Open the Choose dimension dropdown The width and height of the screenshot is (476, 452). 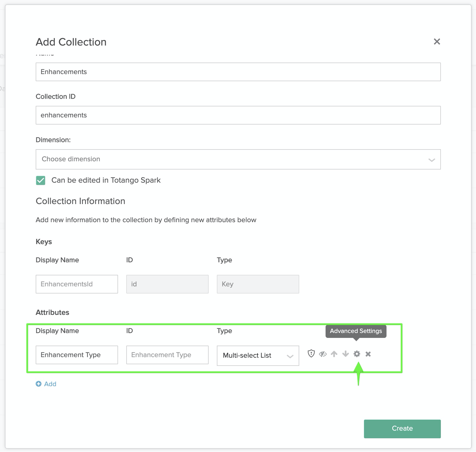[x=238, y=159]
